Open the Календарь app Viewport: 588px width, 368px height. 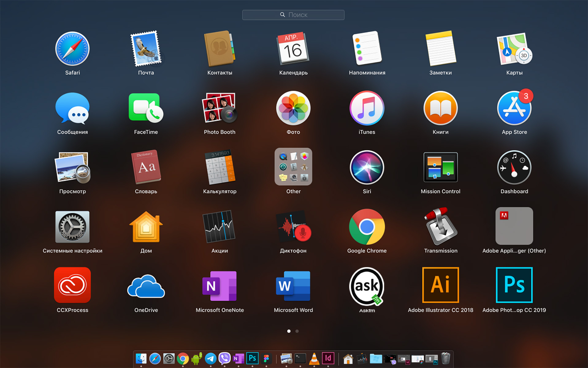(x=293, y=48)
